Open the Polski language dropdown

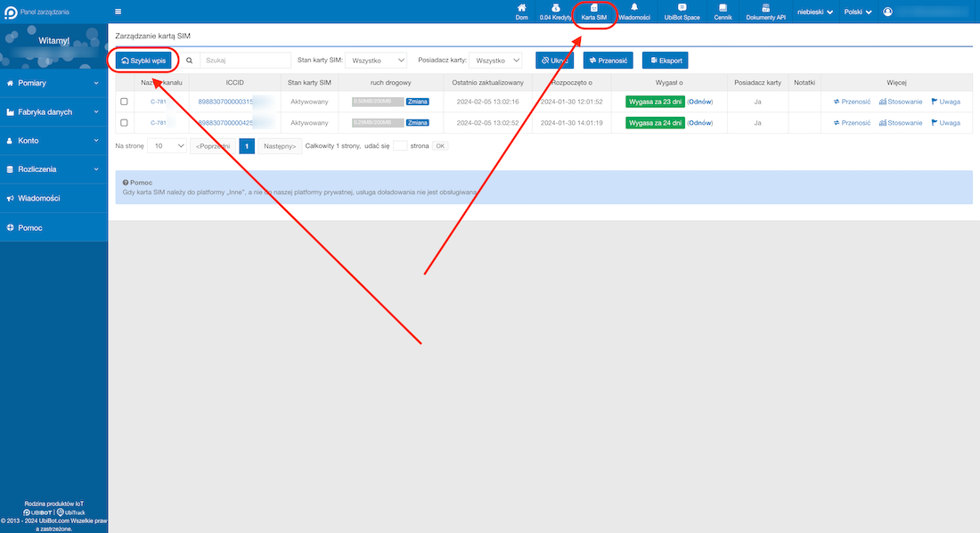click(857, 12)
